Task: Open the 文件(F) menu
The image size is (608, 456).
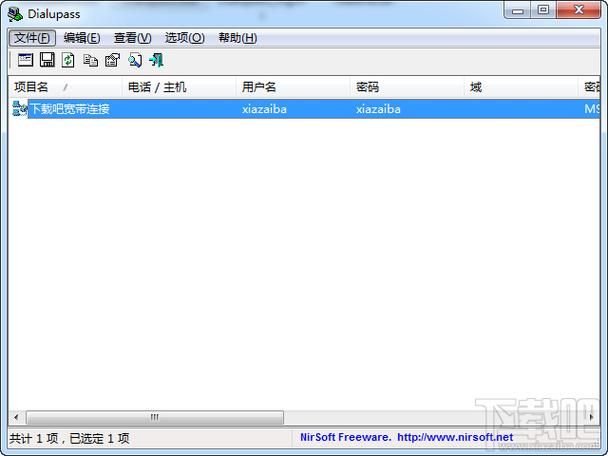Action: [x=32, y=38]
